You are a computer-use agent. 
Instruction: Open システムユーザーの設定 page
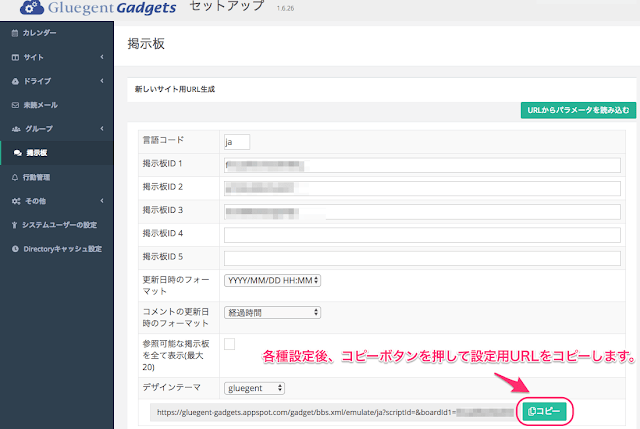[57, 225]
